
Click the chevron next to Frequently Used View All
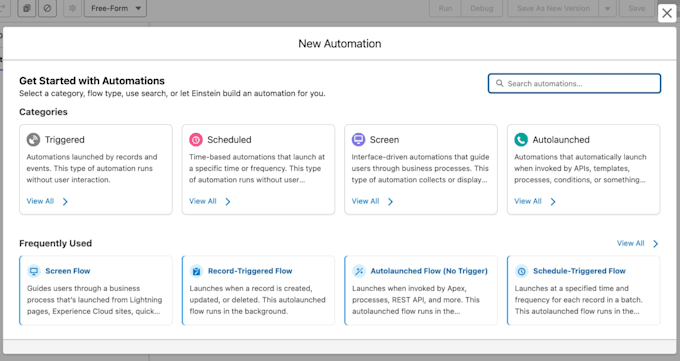click(x=656, y=244)
